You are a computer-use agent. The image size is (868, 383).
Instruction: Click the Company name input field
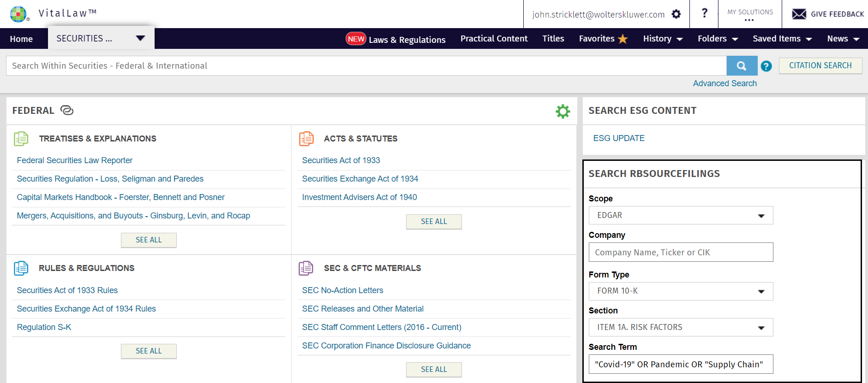pos(681,253)
